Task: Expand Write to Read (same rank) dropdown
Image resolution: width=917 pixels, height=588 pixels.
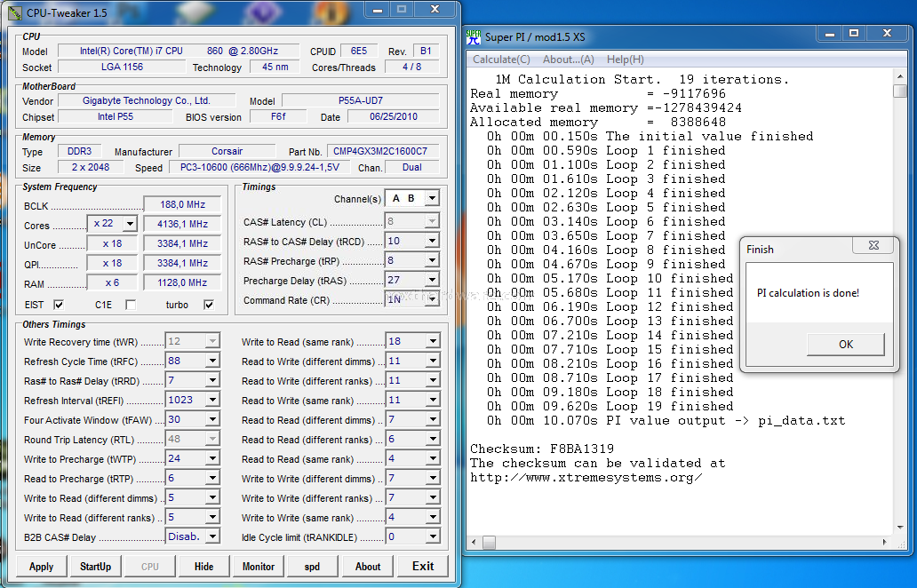Action: coord(432,341)
